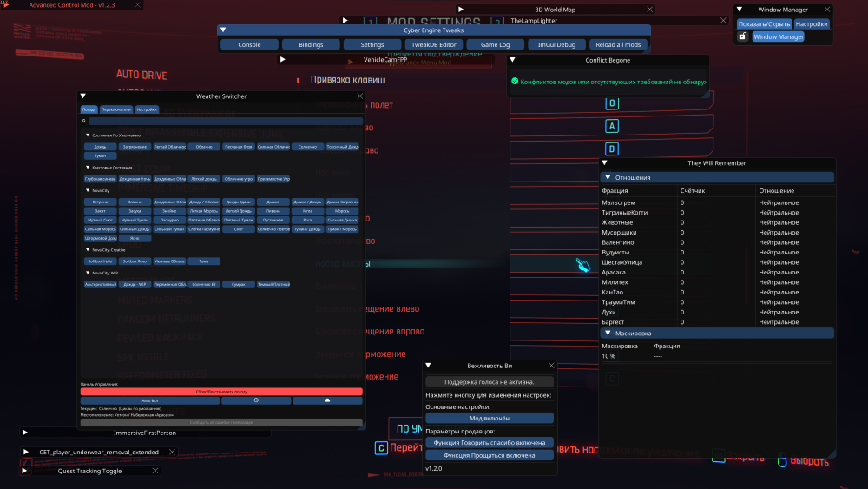Open Bindings in Cyber Engine Tweaks

point(311,45)
